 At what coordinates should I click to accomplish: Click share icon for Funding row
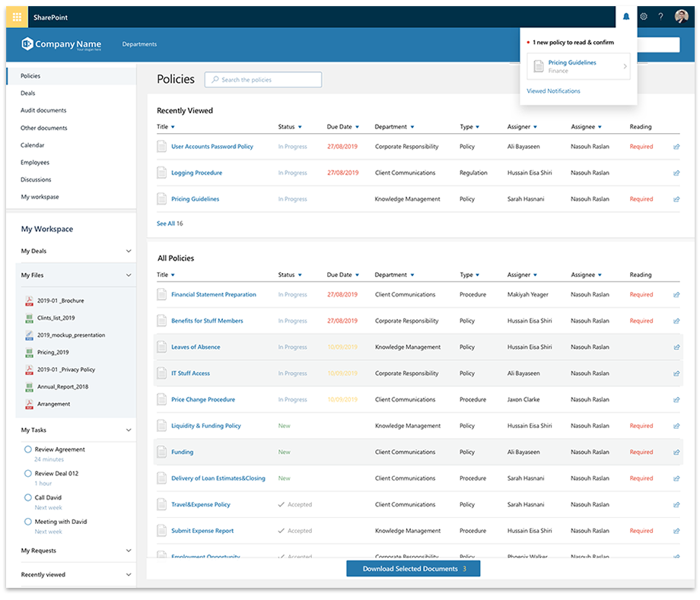point(676,452)
